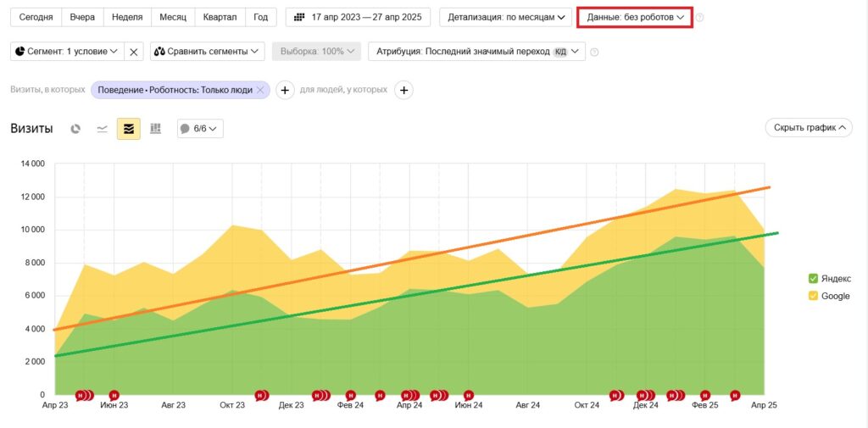This screenshot has height=428, width=868.
Task: Open the Данные: без роботов dropdown
Action: point(635,17)
